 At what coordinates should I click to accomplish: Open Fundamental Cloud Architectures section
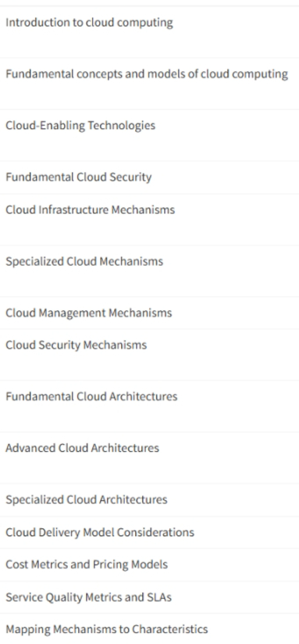point(149,406)
